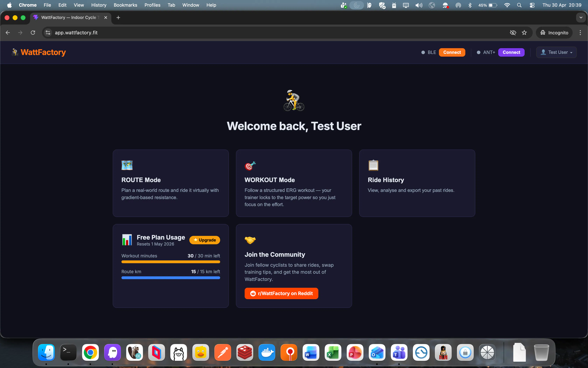588x368 pixels.
Task: Open the File menu
Action: [47, 5]
